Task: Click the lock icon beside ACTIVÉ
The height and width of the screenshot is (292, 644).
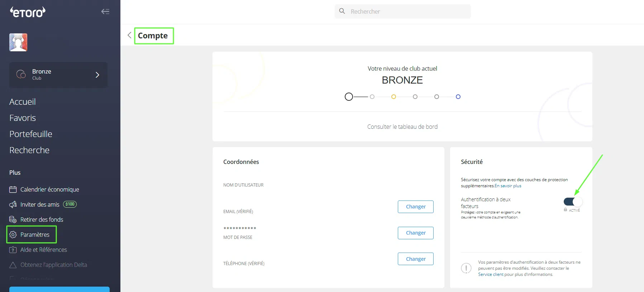Action: click(566, 209)
